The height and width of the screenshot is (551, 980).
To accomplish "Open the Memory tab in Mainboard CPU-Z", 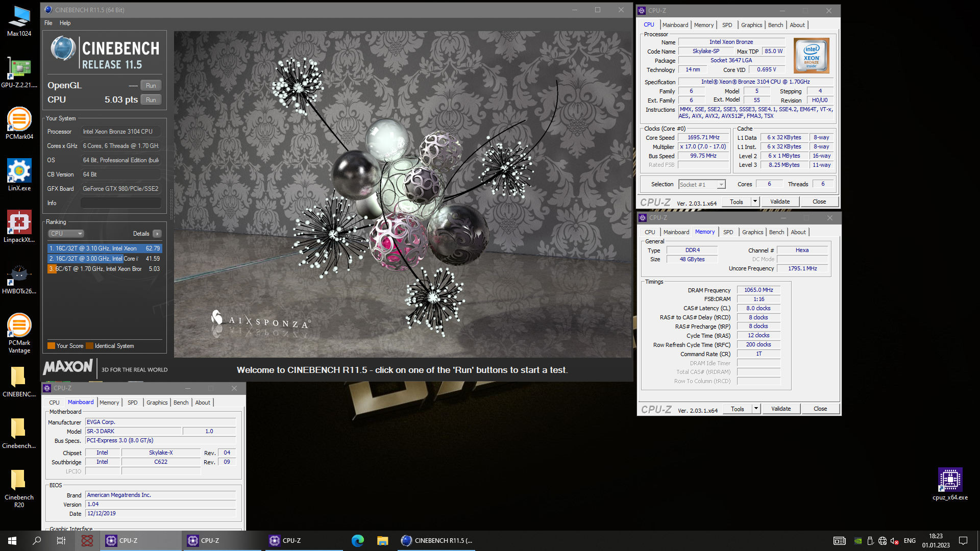I will pos(109,403).
